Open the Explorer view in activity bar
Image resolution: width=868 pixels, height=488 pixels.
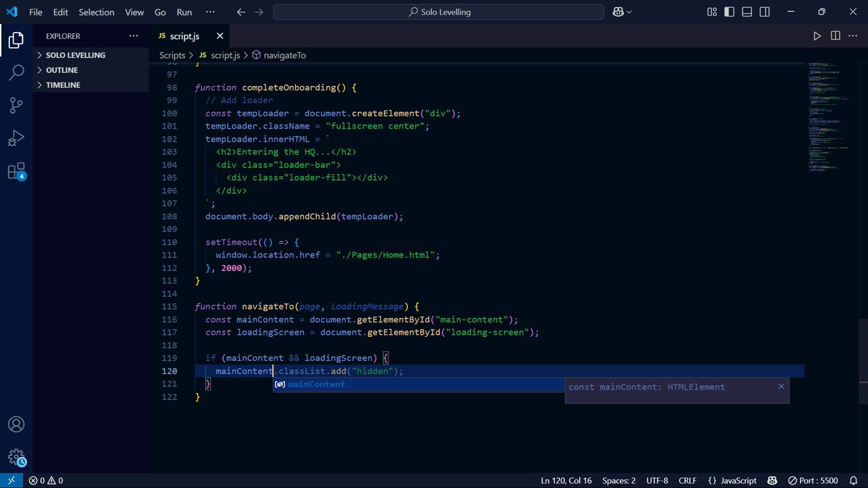pos(16,40)
